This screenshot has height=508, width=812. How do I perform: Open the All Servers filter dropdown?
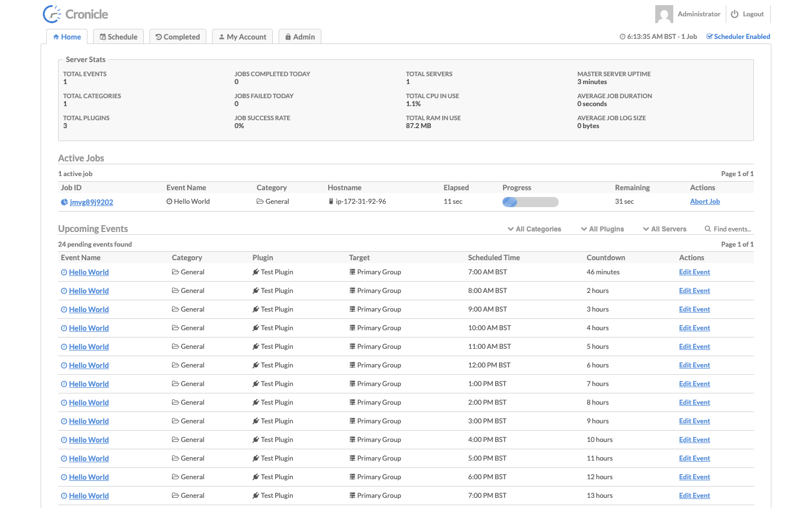[x=665, y=229]
